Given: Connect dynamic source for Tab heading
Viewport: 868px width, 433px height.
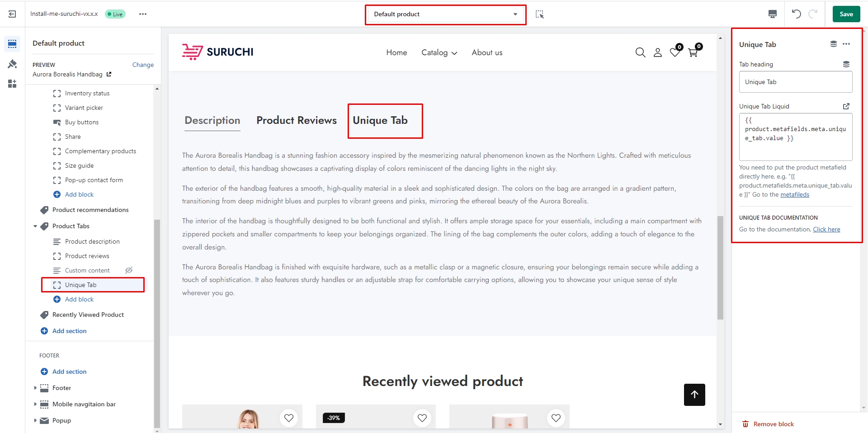Looking at the screenshot, I should tap(846, 64).
